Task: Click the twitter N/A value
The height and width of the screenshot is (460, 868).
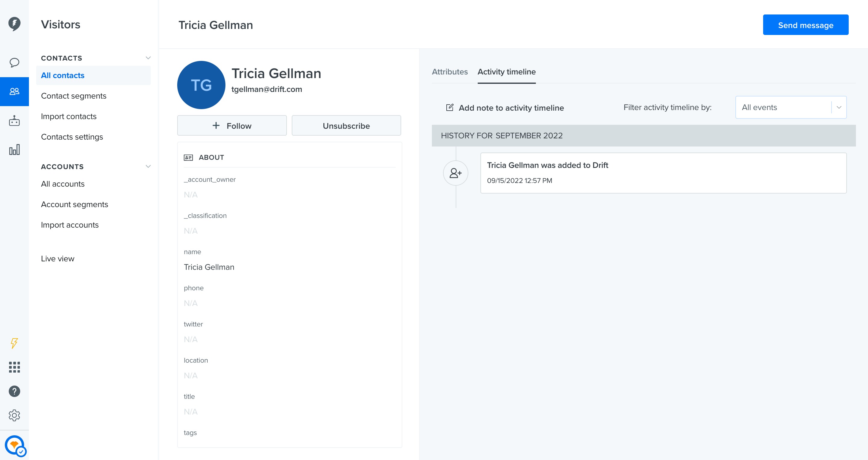Action: (x=191, y=339)
